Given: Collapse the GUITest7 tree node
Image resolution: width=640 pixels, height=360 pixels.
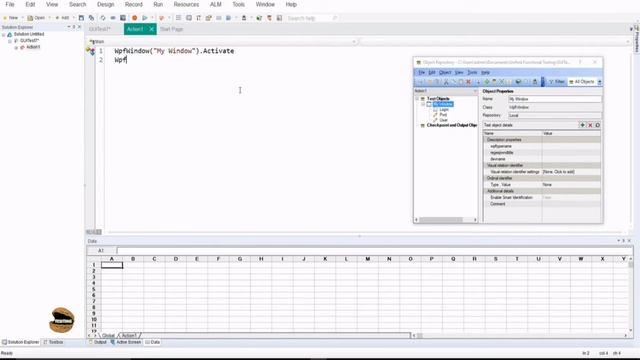Looking at the screenshot, I should point(10,41).
